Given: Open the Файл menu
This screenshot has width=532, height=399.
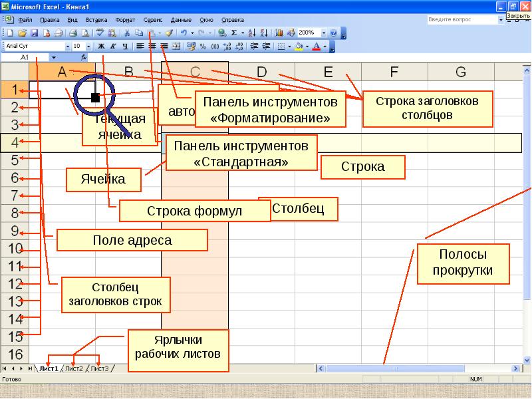Looking at the screenshot, I should pos(26,19).
